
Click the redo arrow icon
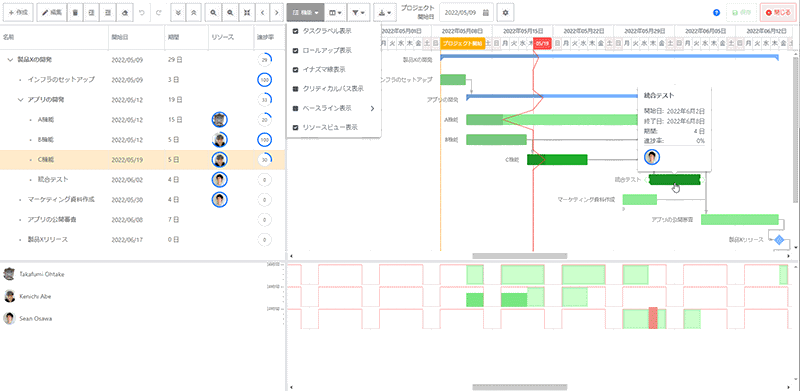[159, 12]
